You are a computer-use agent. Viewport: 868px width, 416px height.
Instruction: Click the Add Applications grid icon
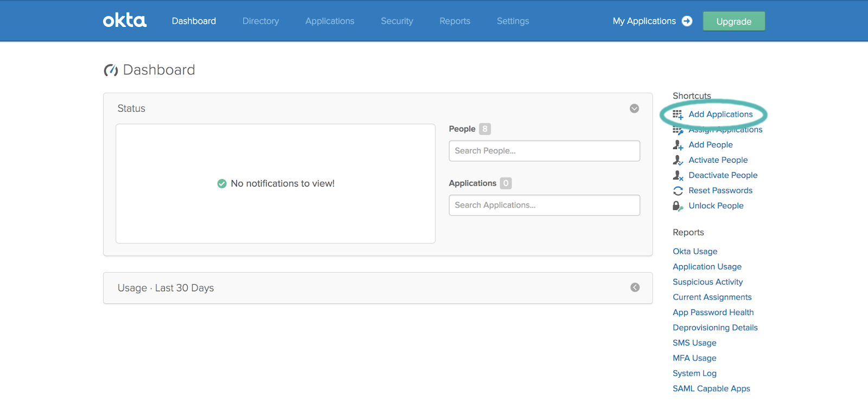(678, 114)
